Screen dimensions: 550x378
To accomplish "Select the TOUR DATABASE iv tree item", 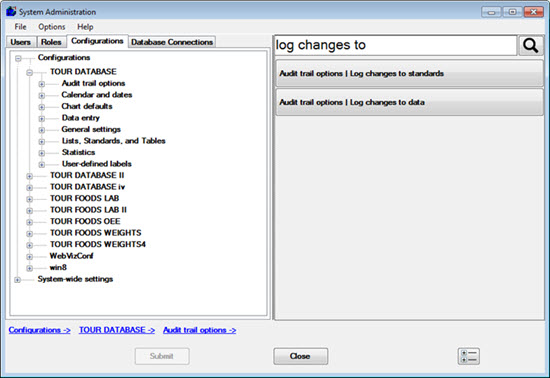I will pyautogui.click(x=87, y=187).
